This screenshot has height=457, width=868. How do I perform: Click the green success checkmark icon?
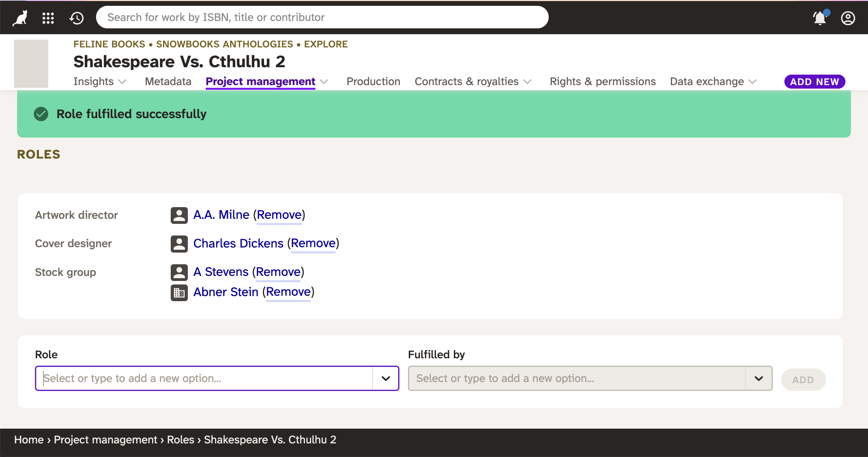click(x=41, y=114)
